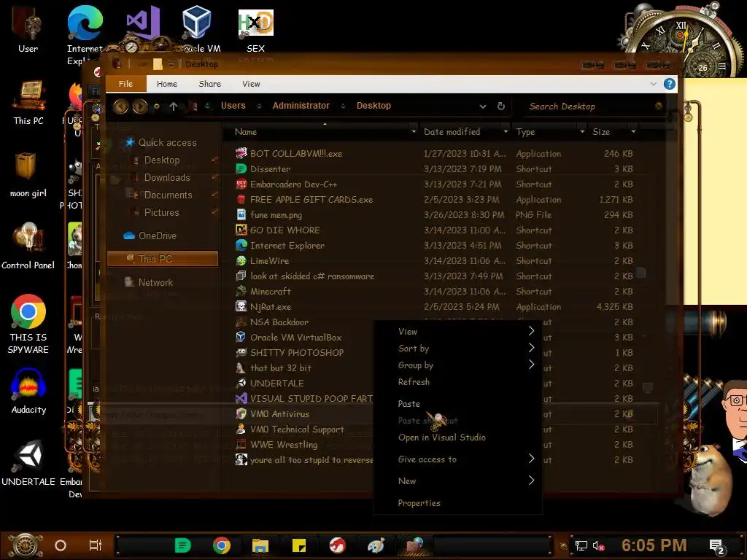Viewport: 747px width, 560px height.
Task: Switch to the Home ribbon tab
Action: tap(167, 84)
